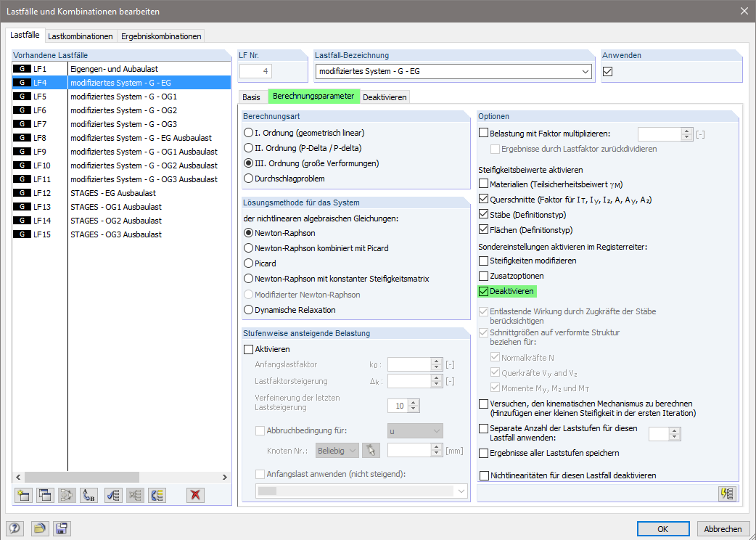Screen dimensions: 756x540
Task: Copy the selected load case
Action: pos(45,495)
